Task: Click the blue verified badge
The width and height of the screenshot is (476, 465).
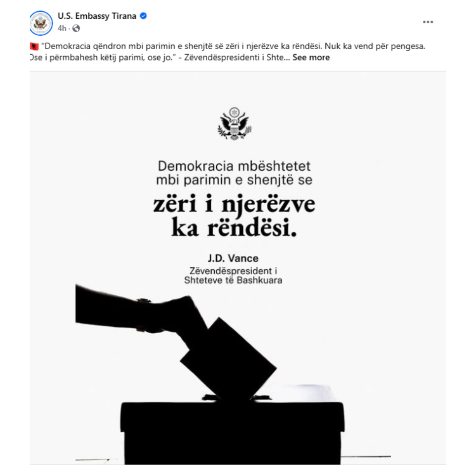Action: click(x=143, y=16)
